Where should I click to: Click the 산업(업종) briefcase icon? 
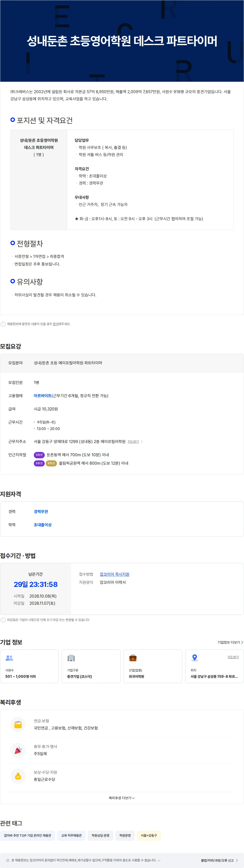pos(133,658)
